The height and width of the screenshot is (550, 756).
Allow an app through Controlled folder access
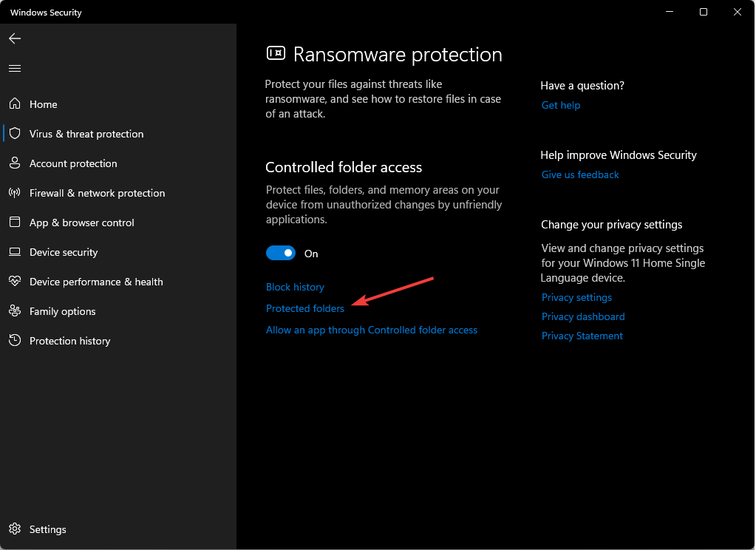click(x=372, y=330)
